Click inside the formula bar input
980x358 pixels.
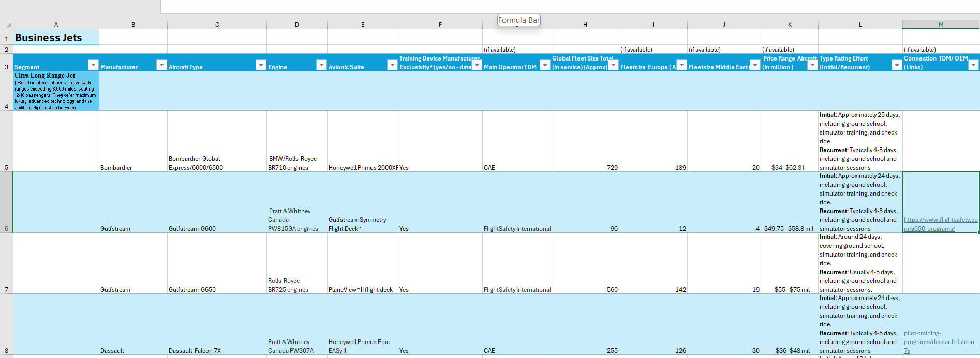pyautogui.click(x=569, y=6)
